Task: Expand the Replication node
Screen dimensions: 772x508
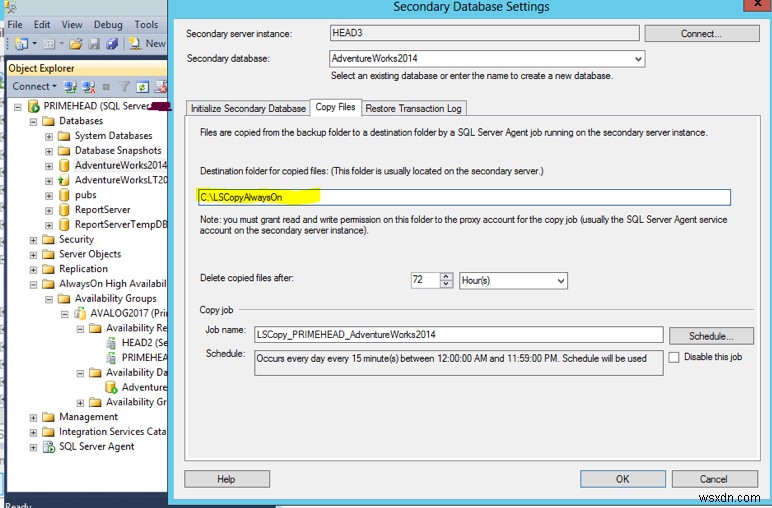Action: pyautogui.click(x=33, y=269)
